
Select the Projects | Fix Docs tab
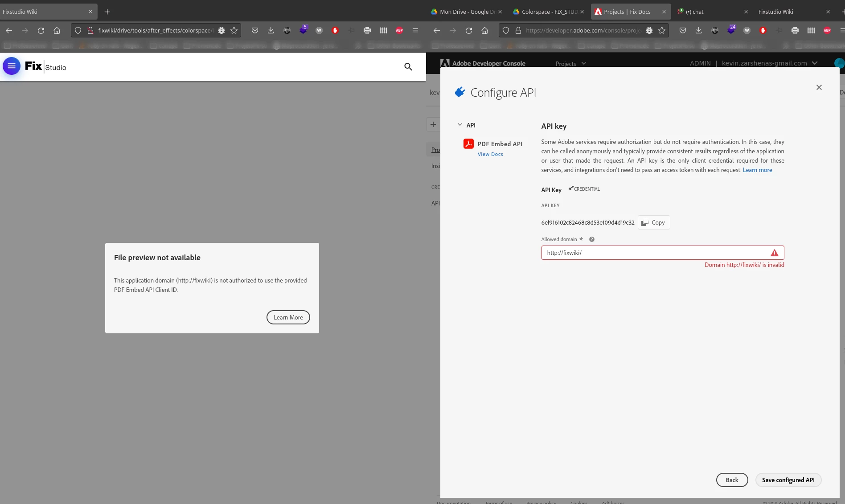pyautogui.click(x=630, y=12)
